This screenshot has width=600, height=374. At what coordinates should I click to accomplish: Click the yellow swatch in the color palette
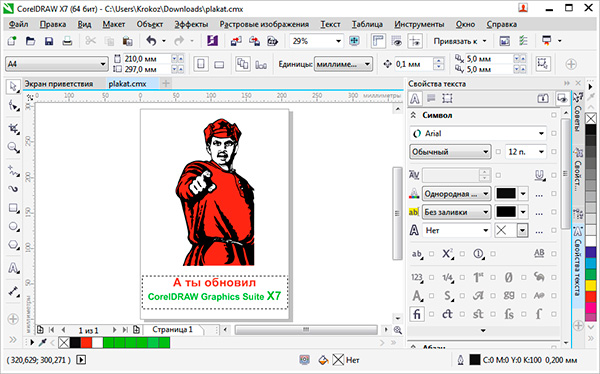point(591,285)
